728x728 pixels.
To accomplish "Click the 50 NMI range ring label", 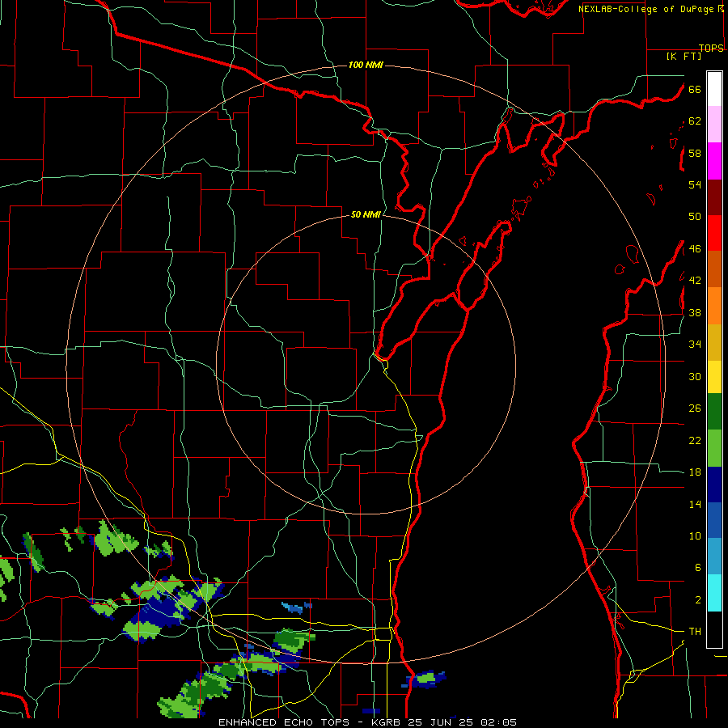I will point(366,214).
